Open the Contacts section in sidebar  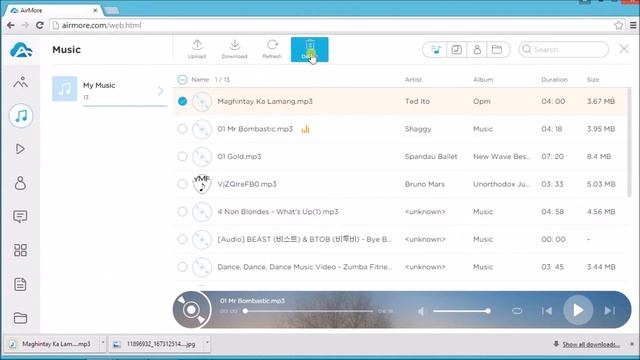pyautogui.click(x=20, y=183)
